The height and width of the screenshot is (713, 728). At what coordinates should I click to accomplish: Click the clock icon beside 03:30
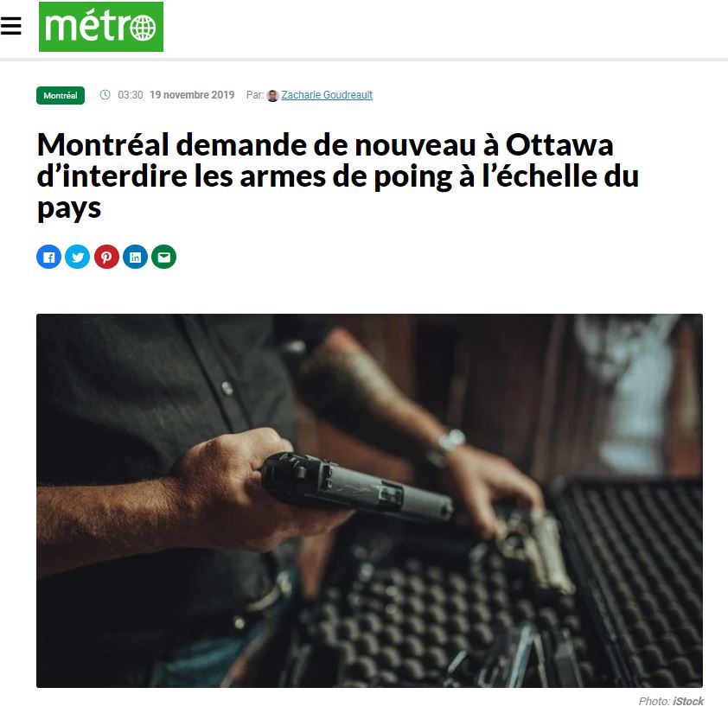click(x=105, y=95)
